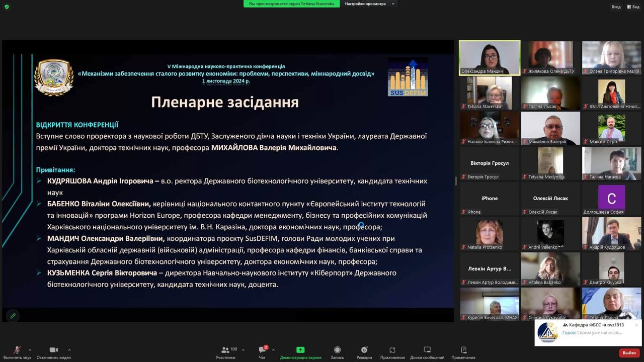Click the green annotation pencil icon
The image size is (644, 362).
pos(13,316)
